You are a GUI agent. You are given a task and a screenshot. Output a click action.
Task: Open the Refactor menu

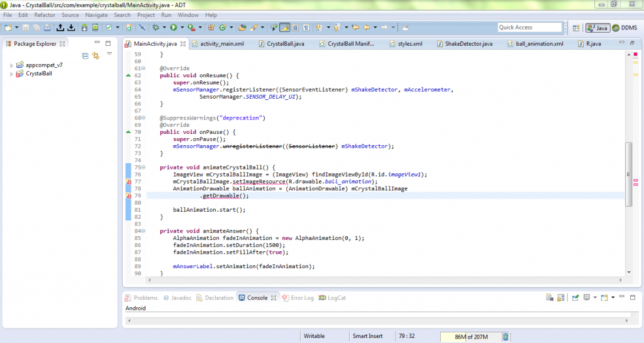point(45,14)
